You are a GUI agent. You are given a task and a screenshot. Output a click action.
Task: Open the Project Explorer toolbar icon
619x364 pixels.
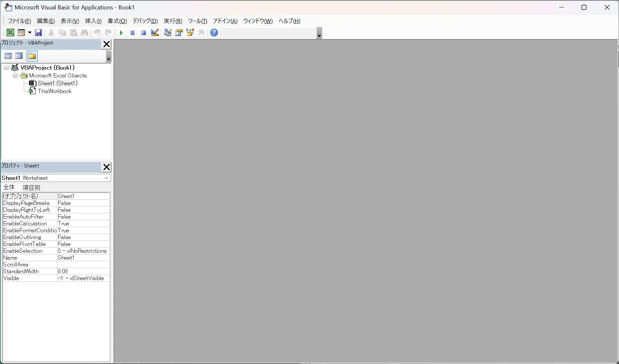pyautogui.click(x=168, y=33)
